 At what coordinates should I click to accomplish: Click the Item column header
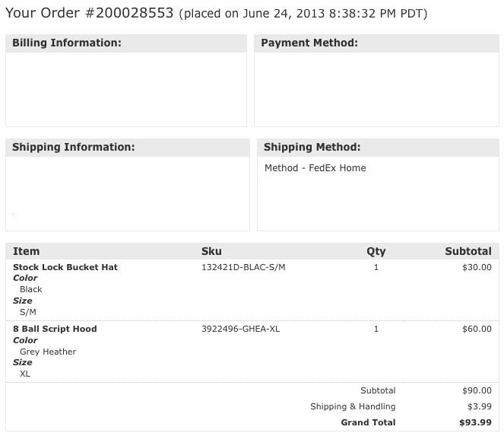[x=26, y=251]
